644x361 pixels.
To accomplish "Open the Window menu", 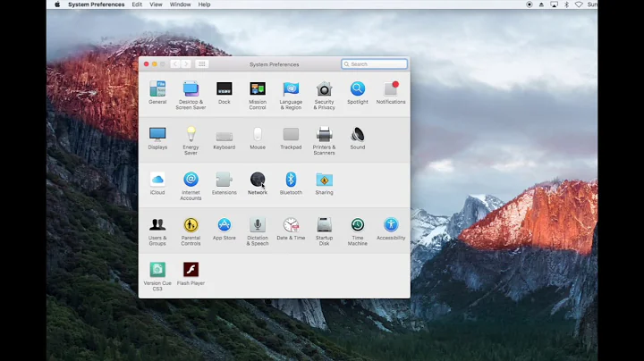I will pos(181,4).
